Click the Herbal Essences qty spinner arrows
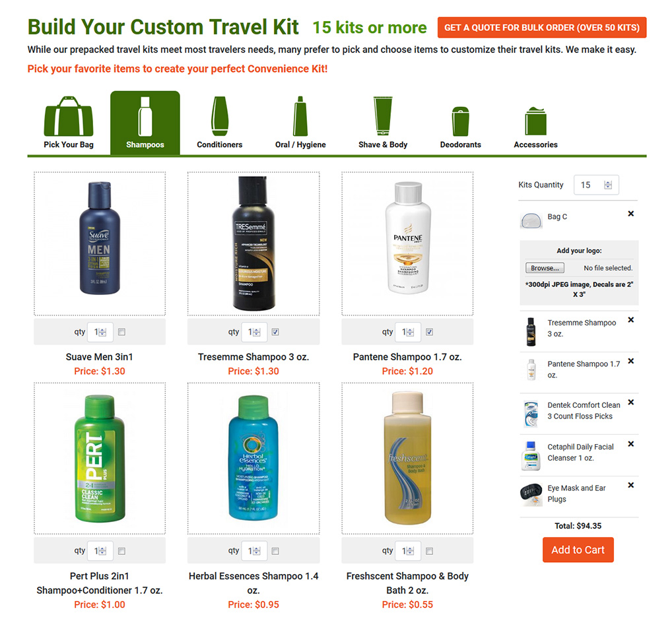The width and height of the screenshot is (672, 619). click(256, 551)
